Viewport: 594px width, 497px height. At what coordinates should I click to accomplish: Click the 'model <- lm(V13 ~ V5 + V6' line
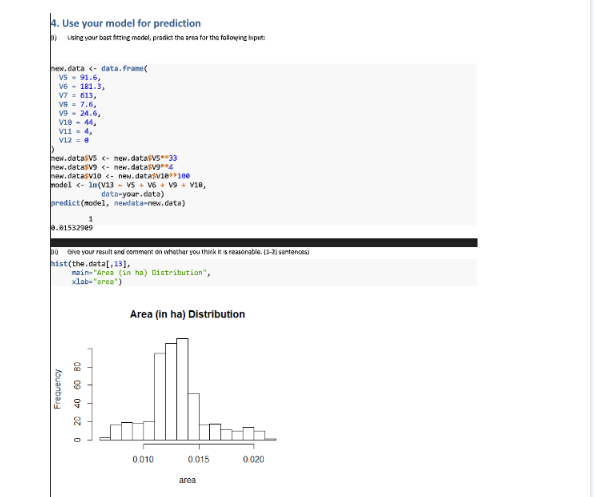click(128, 185)
